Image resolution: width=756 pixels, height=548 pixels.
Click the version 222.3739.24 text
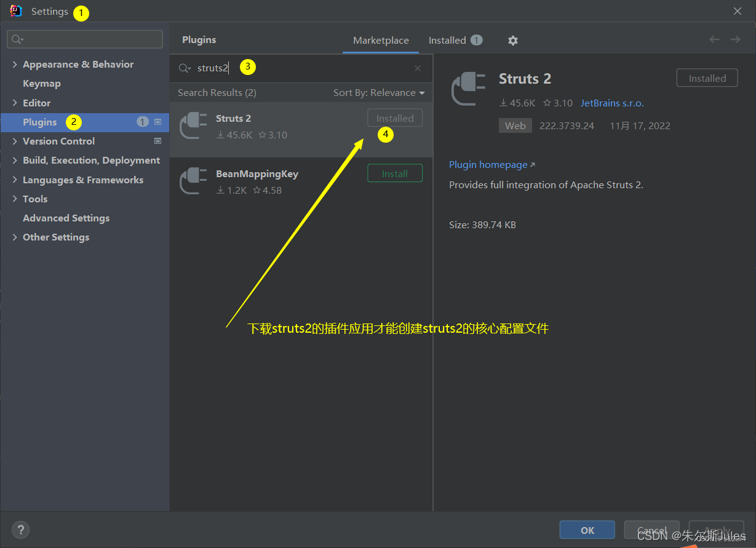[567, 125]
